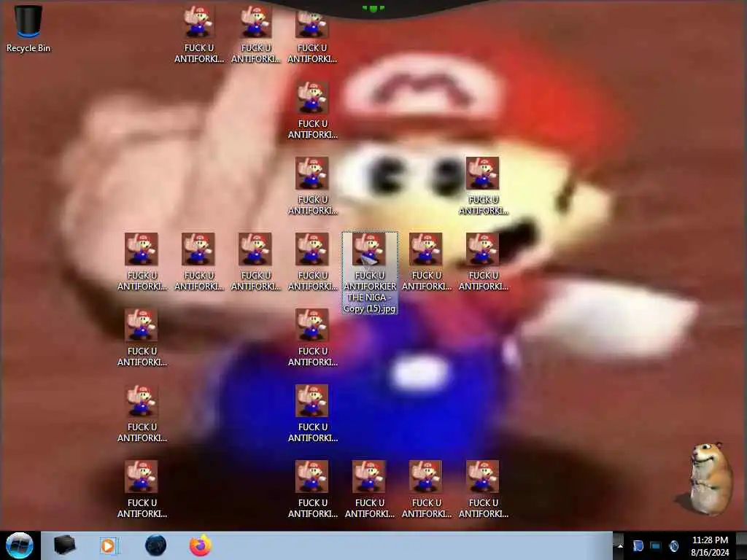Launch Windows Media Player from the taskbar
This screenshot has height=560, width=747.
tap(109, 545)
